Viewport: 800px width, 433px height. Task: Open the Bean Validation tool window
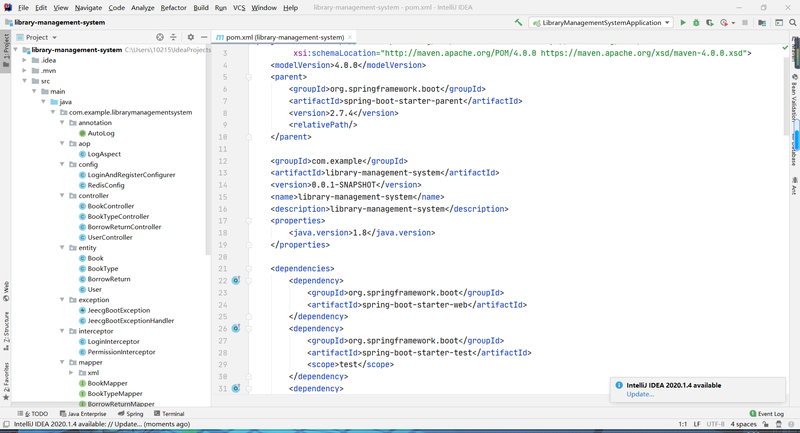794,97
